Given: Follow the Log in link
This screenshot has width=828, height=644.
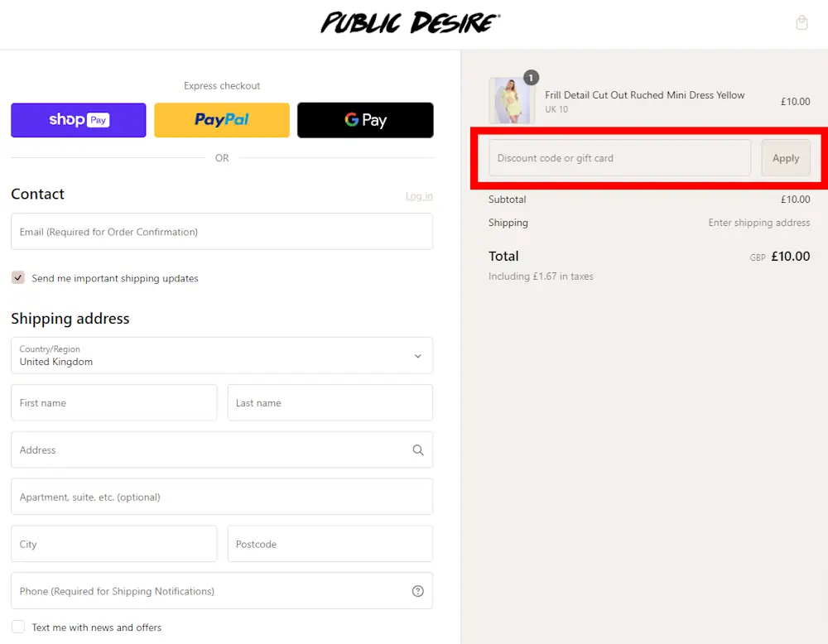Looking at the screenshot, I should tap(419, 196).
